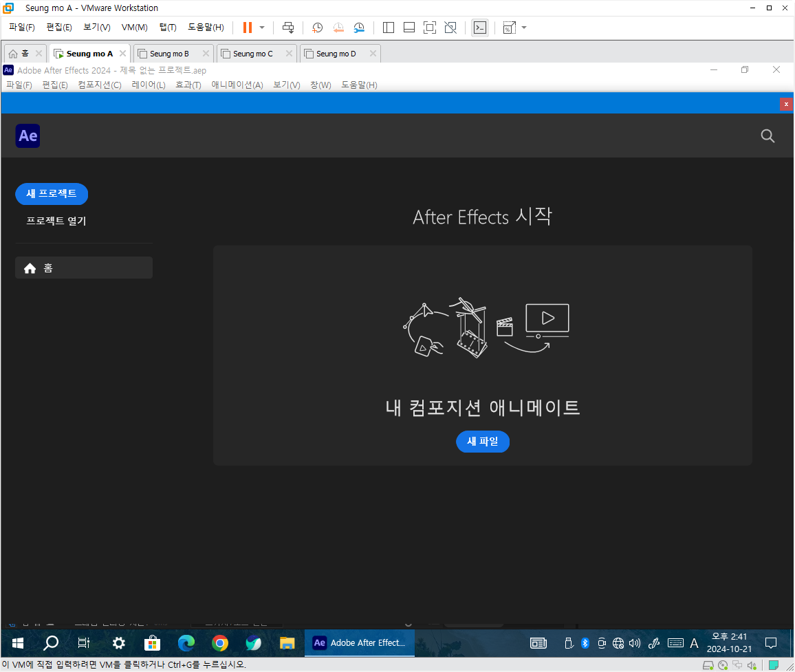The image size is (795, 672).
Task: Click the touch keyboard tray icon
Action: pos(675,643)
